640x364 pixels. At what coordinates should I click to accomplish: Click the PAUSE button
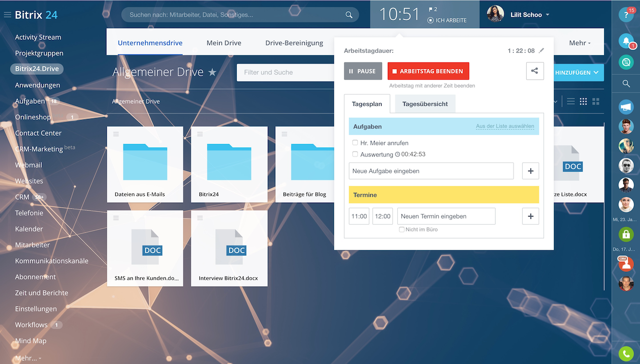pos(363,71)
